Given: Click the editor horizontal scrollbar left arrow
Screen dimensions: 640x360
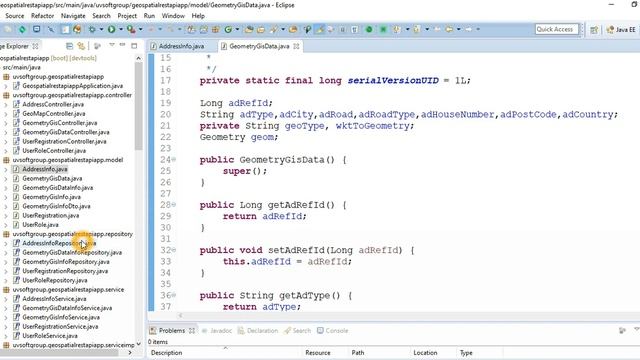Looking at the screenshot, I should (x=180, y=315).
